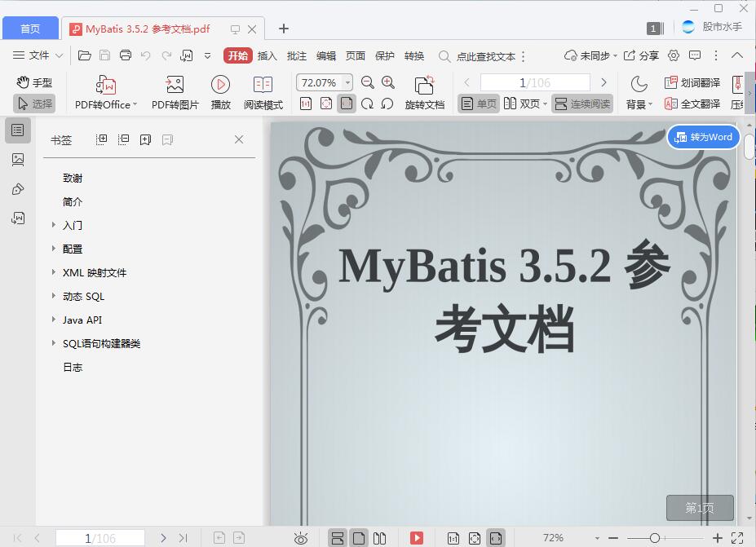756x547 pixels.
Task: Click the 分享 share button
Action: [x=641, y=55]
